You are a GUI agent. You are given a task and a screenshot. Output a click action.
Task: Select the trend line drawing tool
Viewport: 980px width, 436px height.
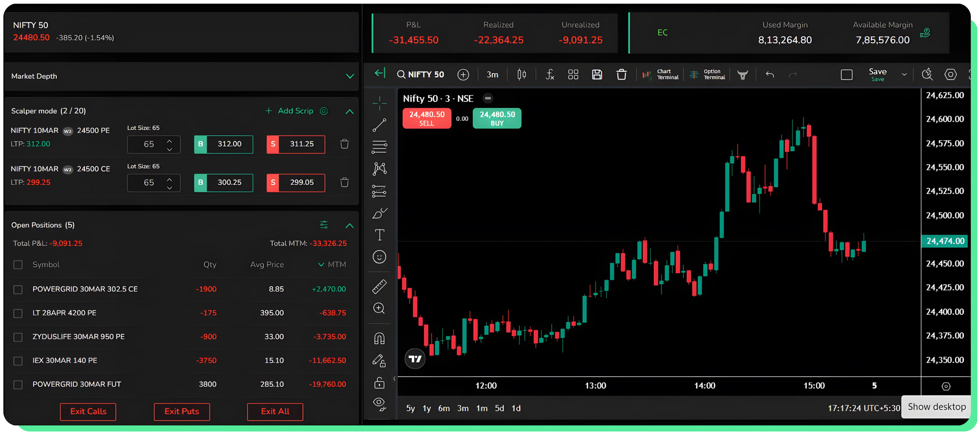tap(379, 126)
